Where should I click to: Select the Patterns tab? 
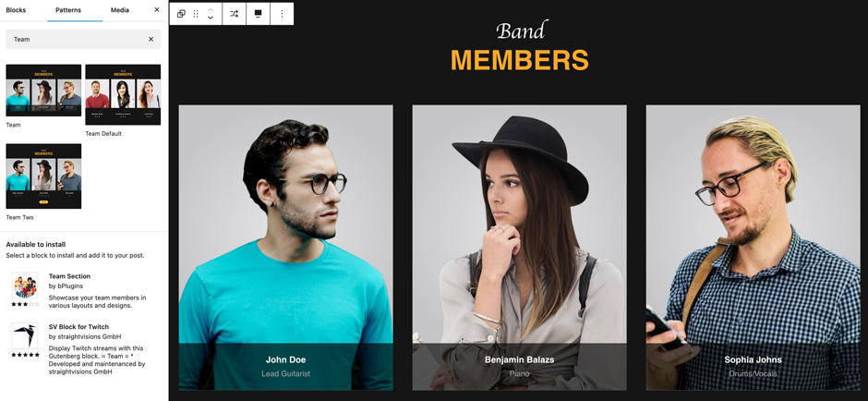coord(68,10)
